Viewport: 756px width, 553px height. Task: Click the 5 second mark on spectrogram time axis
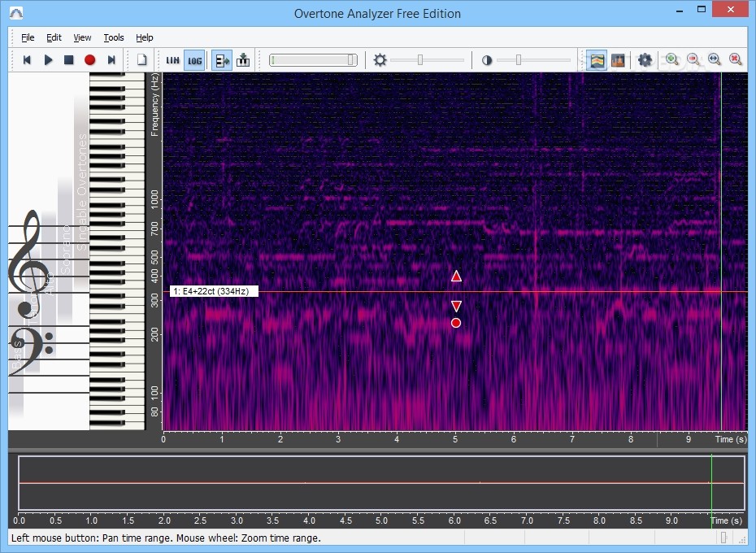[x=455, y=439]
